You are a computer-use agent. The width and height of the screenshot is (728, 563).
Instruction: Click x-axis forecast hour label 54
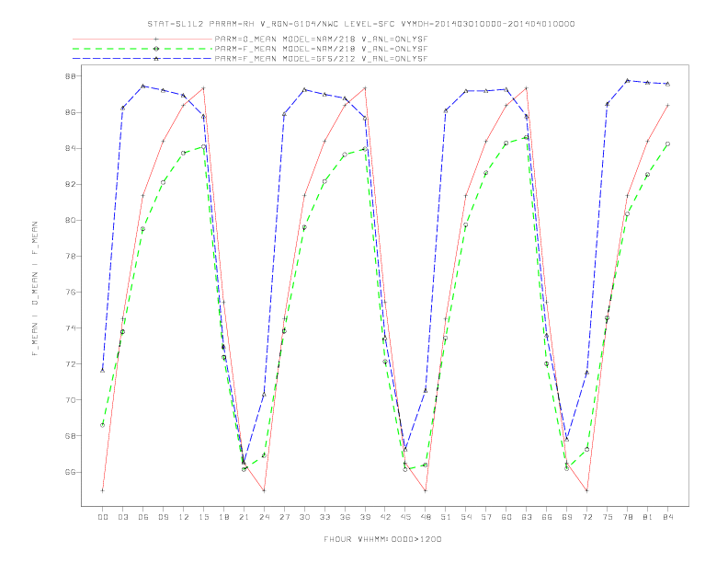pyautogui.click(x=466, y=517)
